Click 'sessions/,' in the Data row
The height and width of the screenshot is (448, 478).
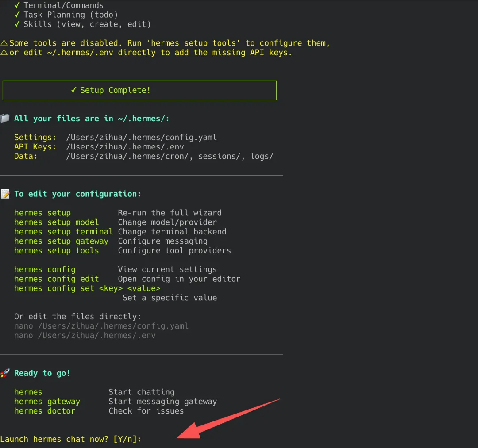pos(222,156)
